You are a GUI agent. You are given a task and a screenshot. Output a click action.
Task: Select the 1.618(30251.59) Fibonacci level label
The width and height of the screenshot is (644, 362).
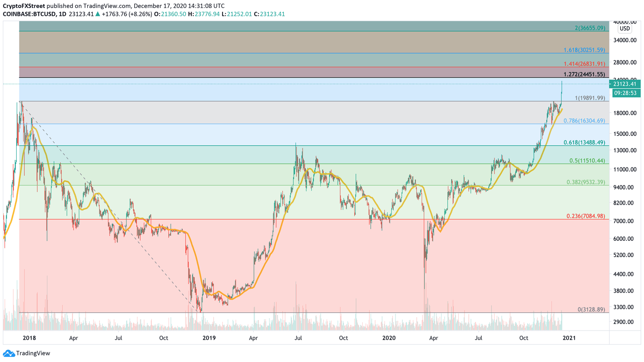pos(584,49)
